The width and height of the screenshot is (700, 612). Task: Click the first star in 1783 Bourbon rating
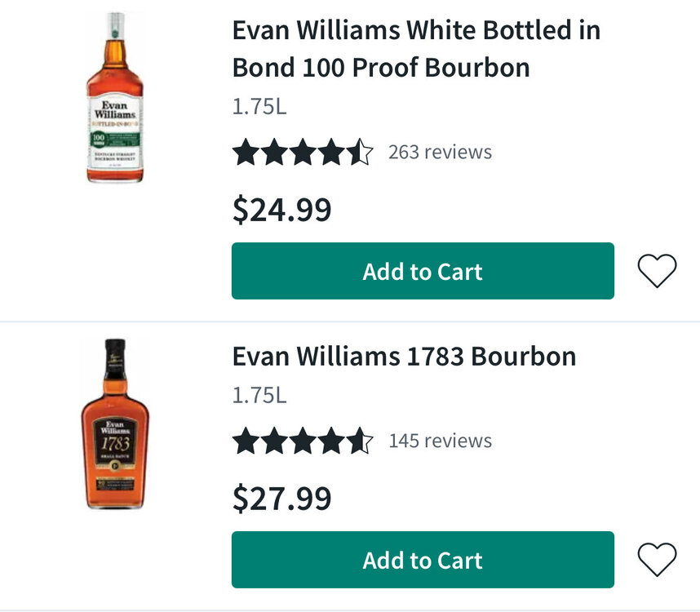point(246,441)
